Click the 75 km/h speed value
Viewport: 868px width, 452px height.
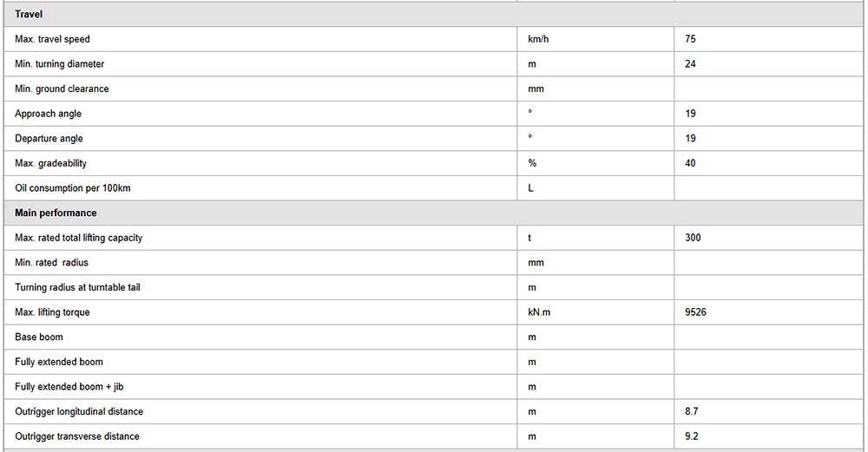pyautogui.click(x=690, y=39)
